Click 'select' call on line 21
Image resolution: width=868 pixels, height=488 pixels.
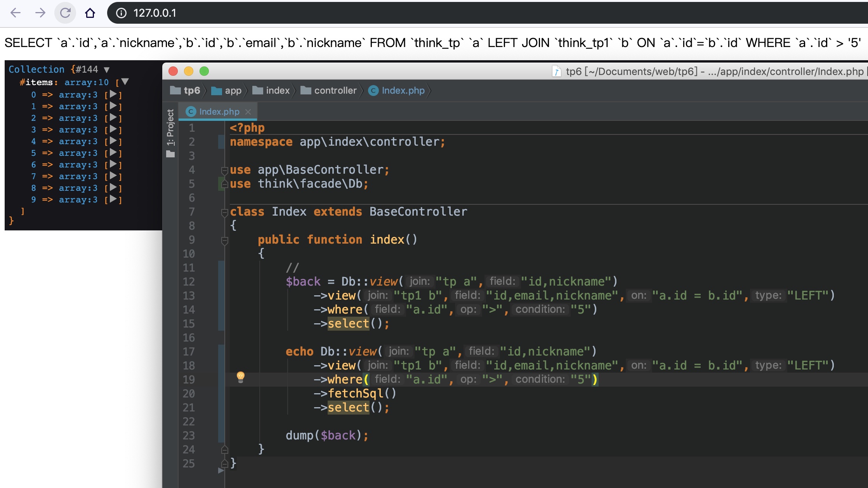pyautogui.click(x=348, y=408)
